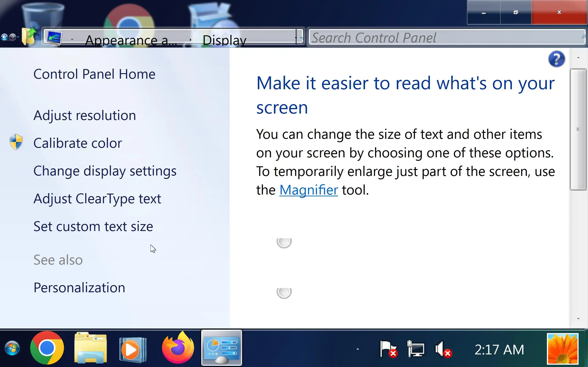Open Firefox from the taskbar
The width and height of the screenshot is (588, 367).
pyautogui.click(x=178, y=348)
